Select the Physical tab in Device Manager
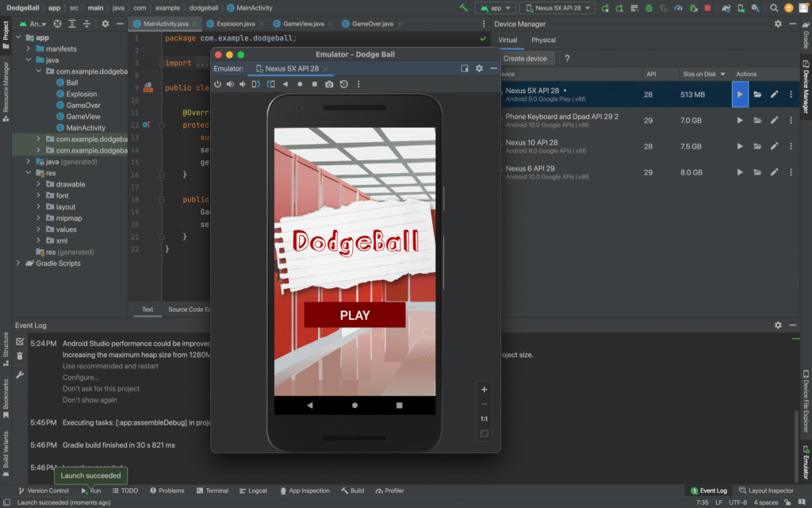The height and width of the screenshot is (508, 812). point(544,40)
